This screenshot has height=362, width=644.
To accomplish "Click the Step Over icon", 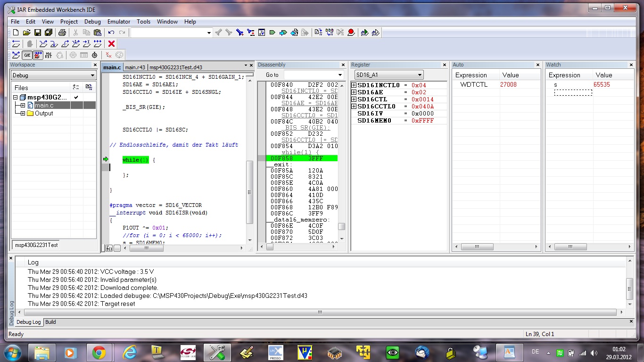I will tap(43, 44).
